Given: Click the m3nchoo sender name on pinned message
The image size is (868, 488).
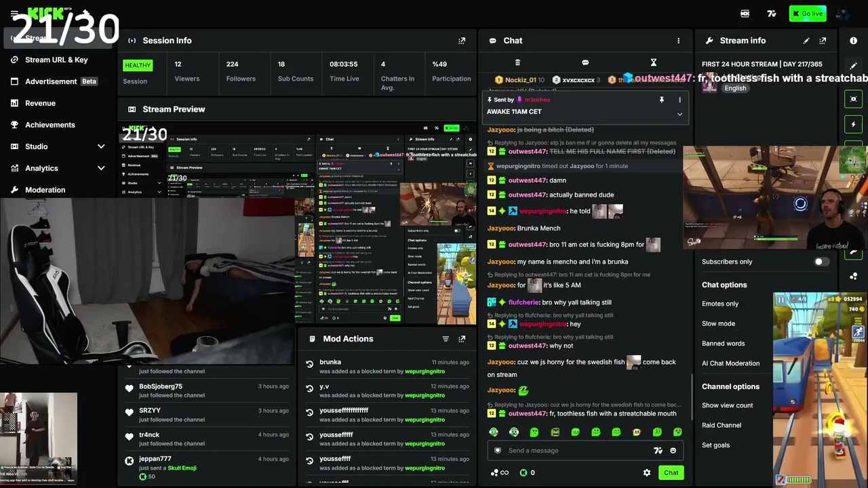Looking at the screenshot, I should [537, 100].
